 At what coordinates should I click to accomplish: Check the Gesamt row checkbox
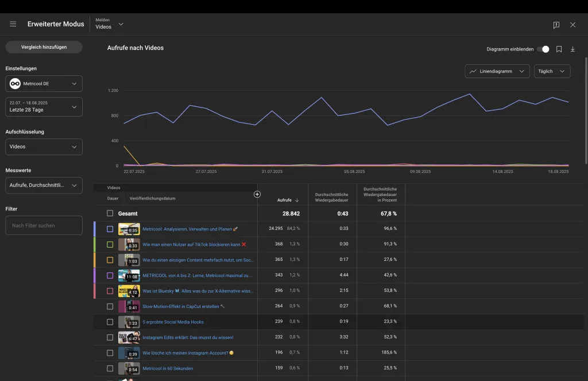tap(110, 213)
